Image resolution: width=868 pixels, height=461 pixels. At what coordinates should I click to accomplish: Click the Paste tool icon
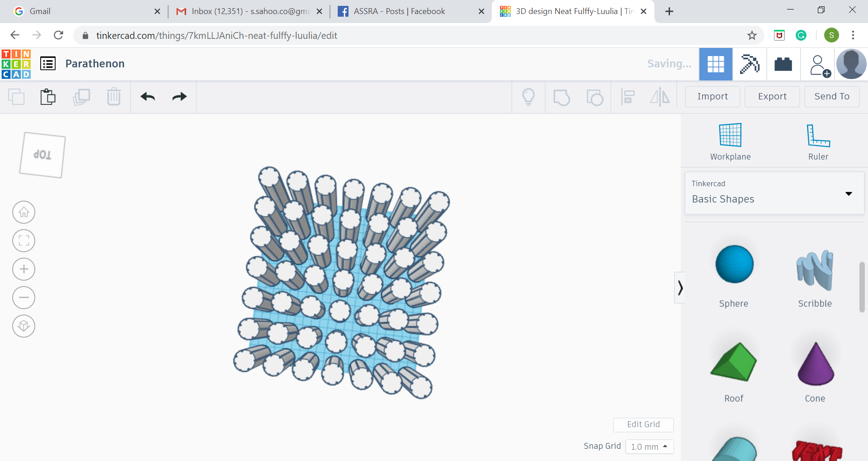pos(48,97)
